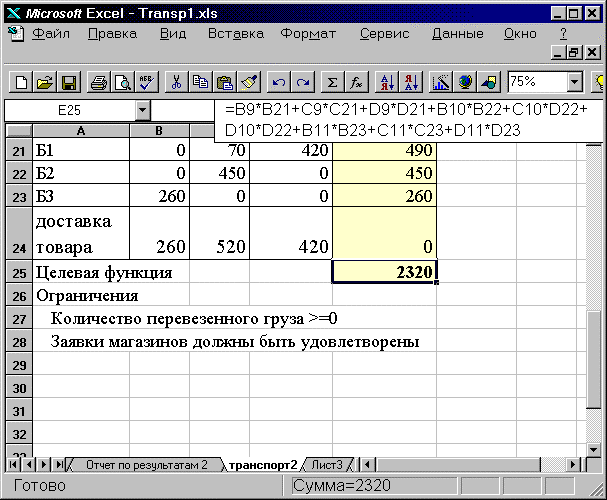This screenshot has height=500, width=607.
Task: Open the Вид menu
Action: pyautogui.click(x=173, y=34)
